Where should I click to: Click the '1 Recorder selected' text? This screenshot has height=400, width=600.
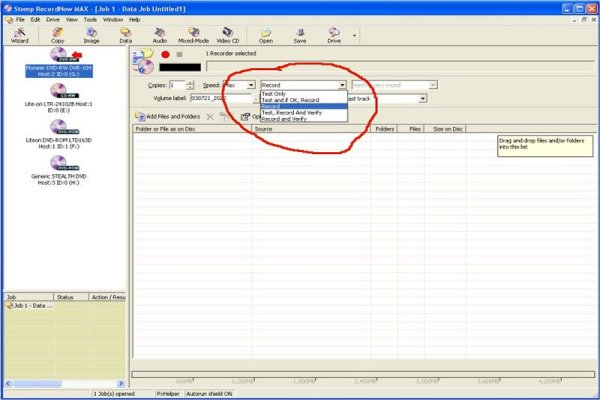point(231,54)
